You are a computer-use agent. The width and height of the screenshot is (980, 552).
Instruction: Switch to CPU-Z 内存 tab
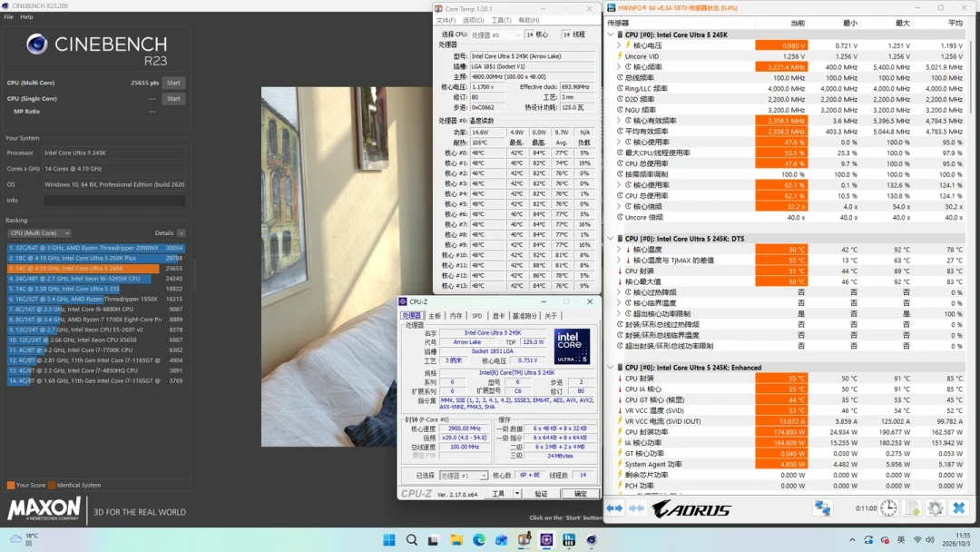point(456,316)
